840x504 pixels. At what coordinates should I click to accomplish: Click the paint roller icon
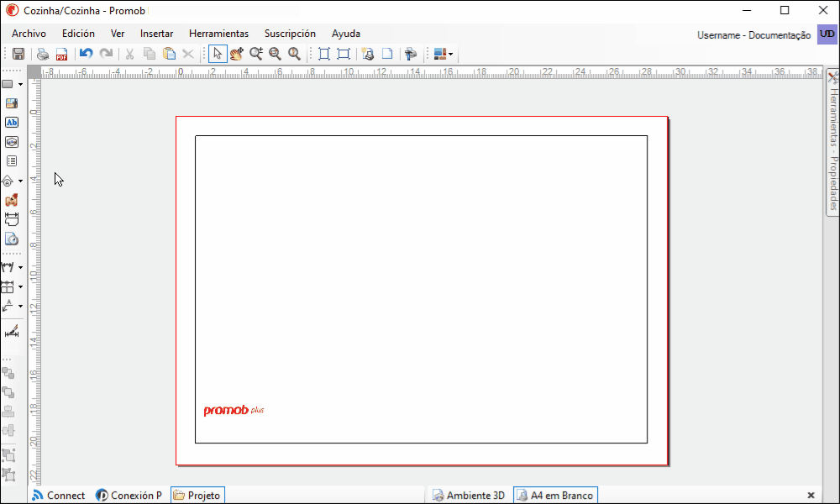[411, 54]
